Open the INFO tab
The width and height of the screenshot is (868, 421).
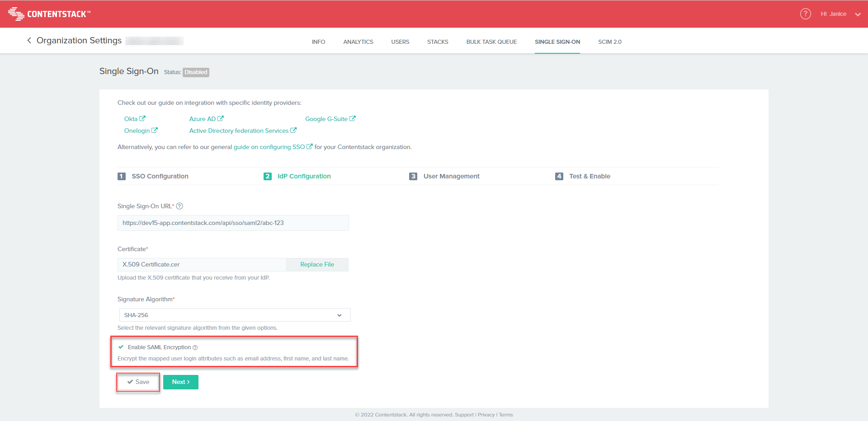pyautogui.click(x=318, y=42)
